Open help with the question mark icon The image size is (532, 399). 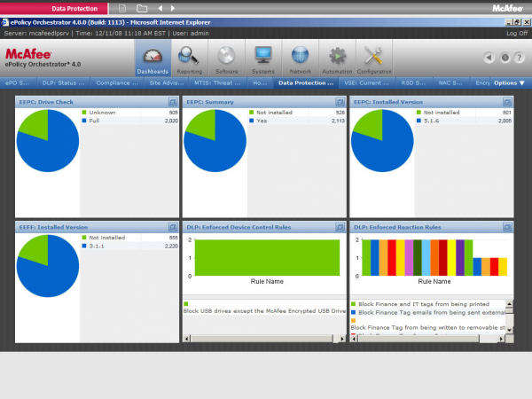pyautogui.click(x=520, y=58)
